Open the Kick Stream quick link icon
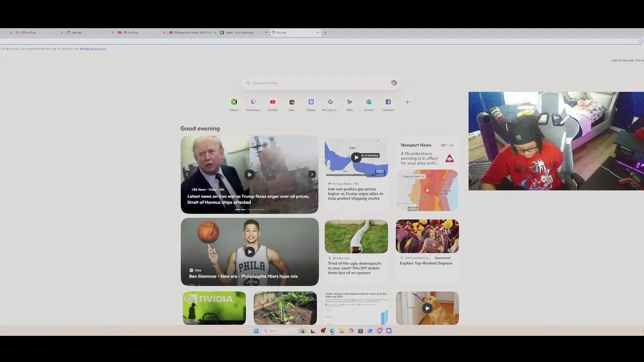The width and height of the screenshot is (644, 362). [234, 102]
